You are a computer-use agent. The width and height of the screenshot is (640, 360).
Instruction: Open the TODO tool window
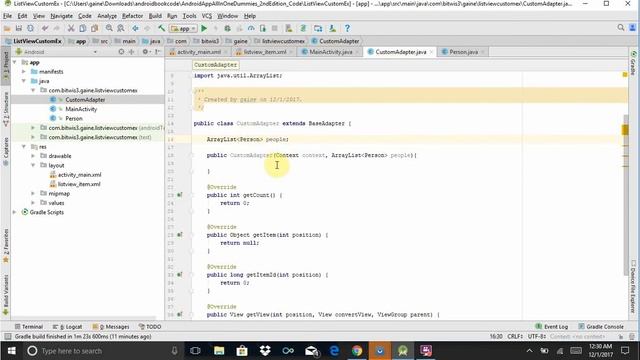point(150,327)
